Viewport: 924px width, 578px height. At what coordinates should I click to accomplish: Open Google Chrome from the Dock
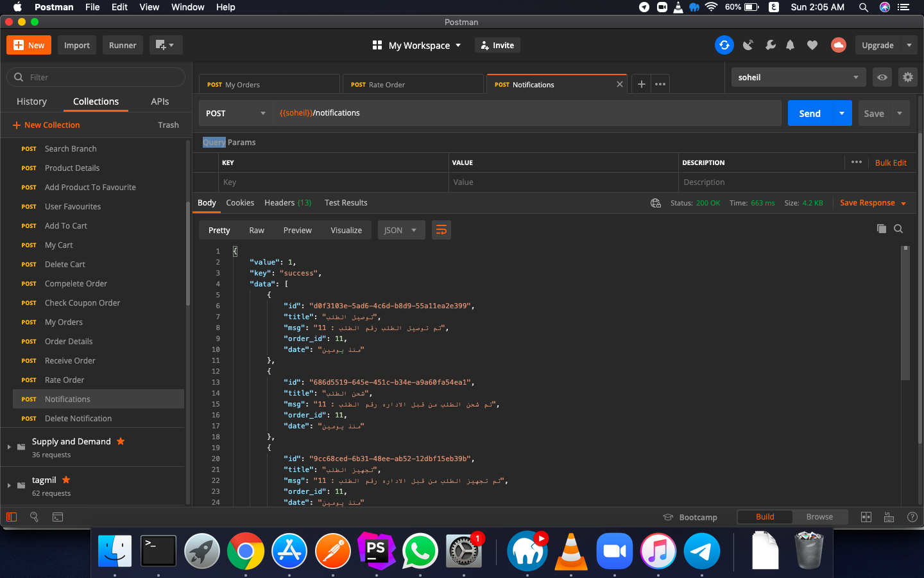coord(246,551)
